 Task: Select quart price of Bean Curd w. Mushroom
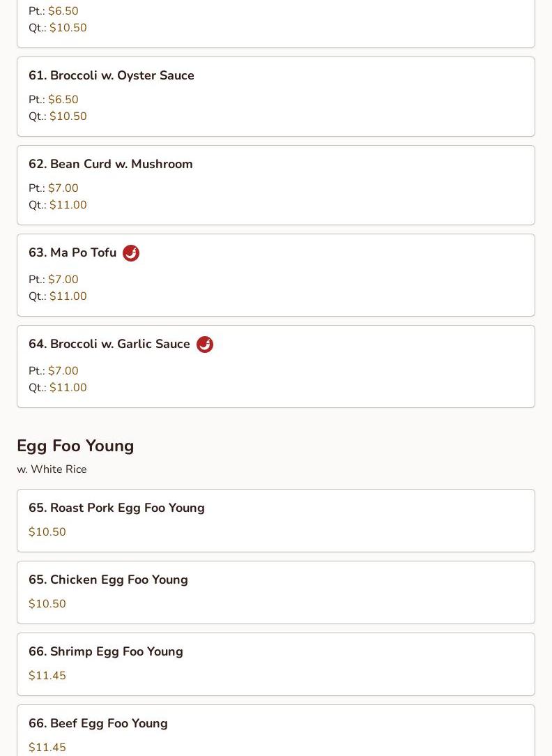point(68,205)
